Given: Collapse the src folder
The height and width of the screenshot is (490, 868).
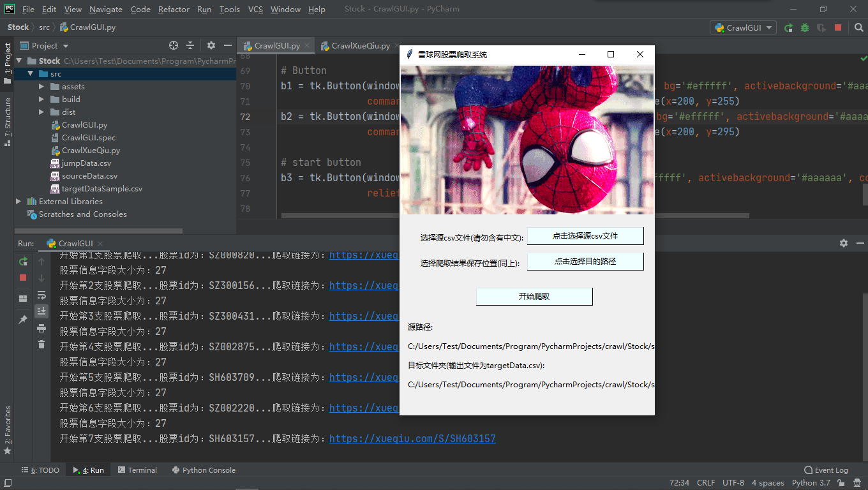Looking at the screenshot, I should pyautogui.click(x=30, y=74).
